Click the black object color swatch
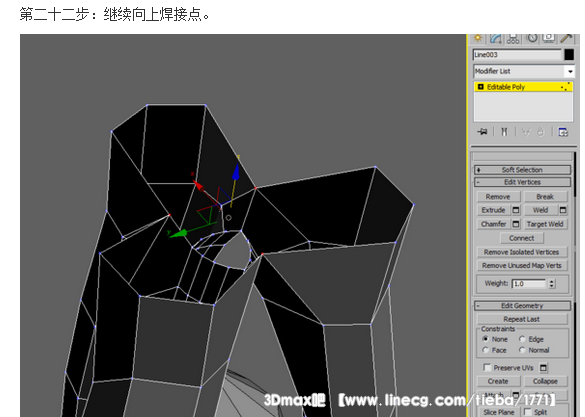This screenshot has height=417, width=585. (x=569, y=54)
